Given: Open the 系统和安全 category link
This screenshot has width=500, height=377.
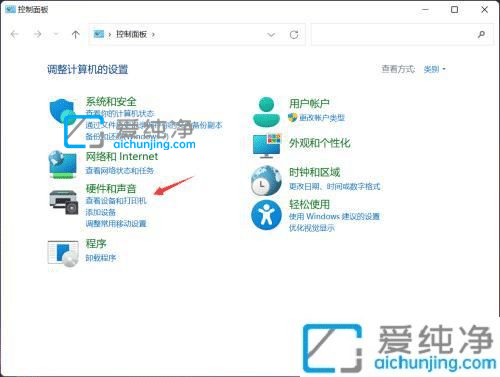Looking at the screenshot, I should [x=111, y=102].
